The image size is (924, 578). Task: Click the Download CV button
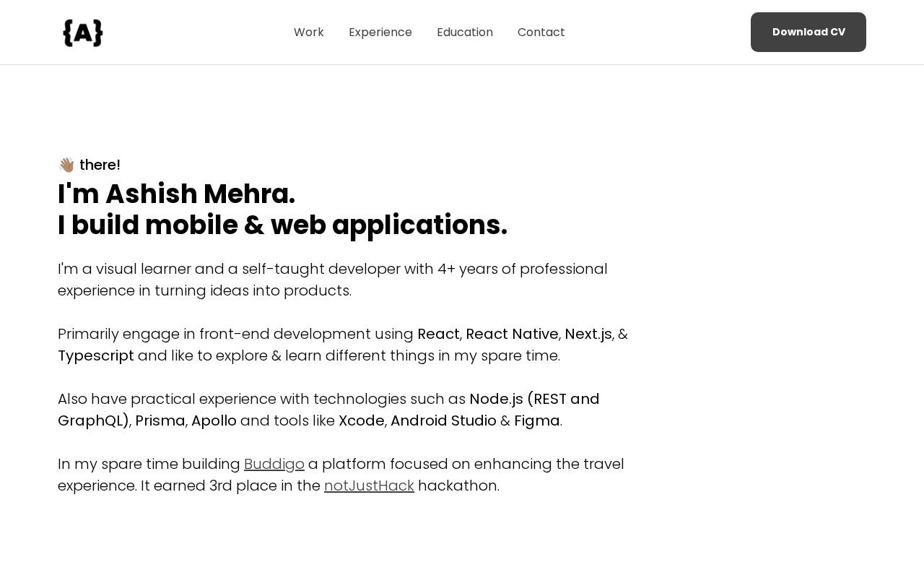click(x=808, y=32)
